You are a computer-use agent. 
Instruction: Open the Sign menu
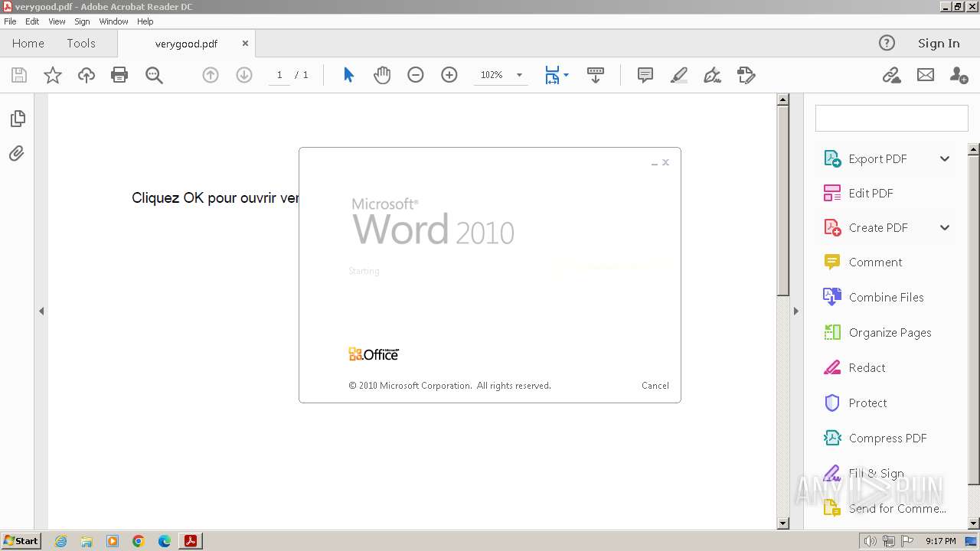tap(82, 21)
